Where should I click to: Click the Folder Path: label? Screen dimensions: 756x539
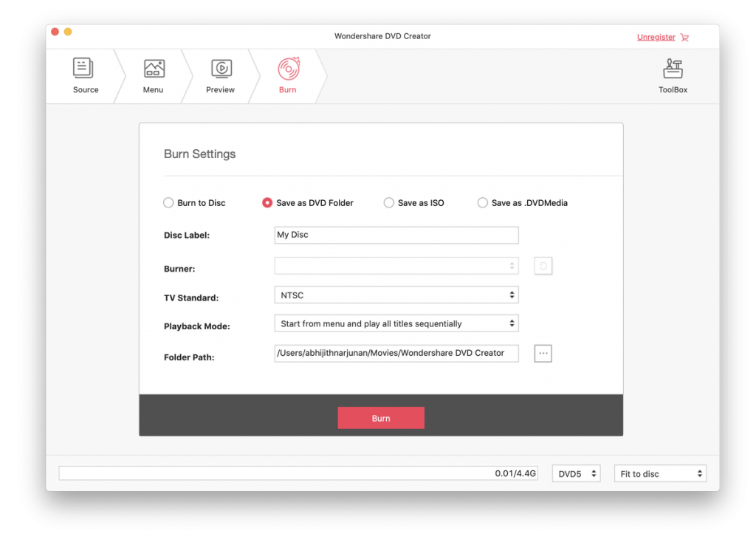[x=189, y=357]
